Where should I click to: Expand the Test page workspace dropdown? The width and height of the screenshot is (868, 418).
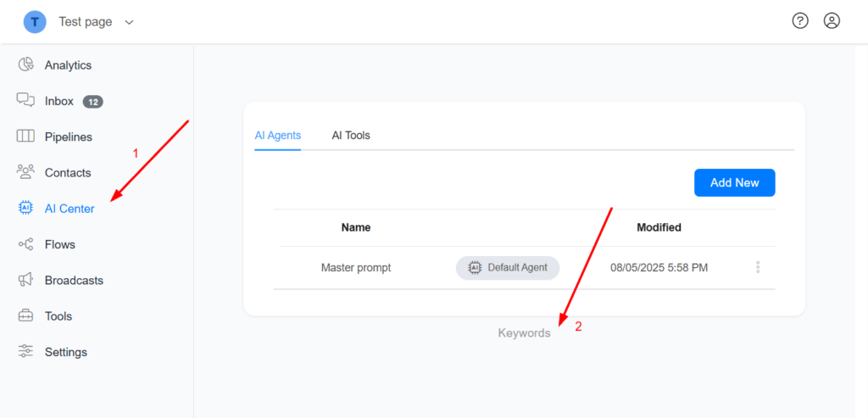pos(129,22)
